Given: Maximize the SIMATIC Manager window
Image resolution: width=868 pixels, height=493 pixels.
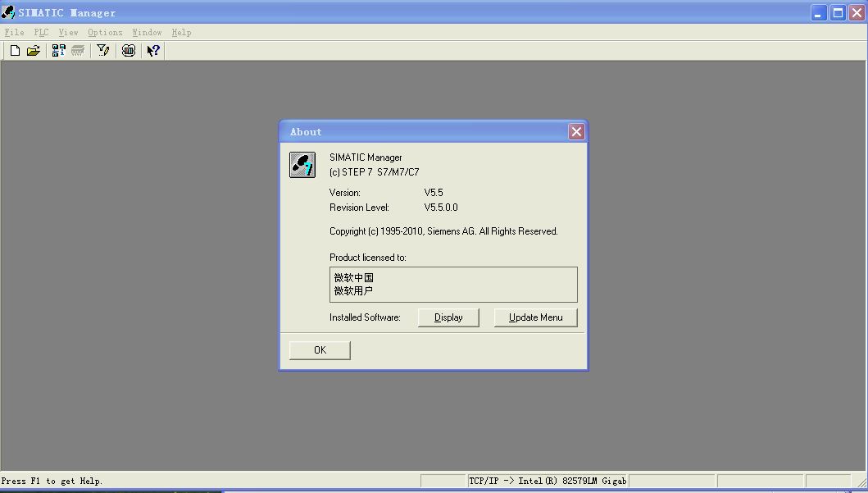Looking at the screenshot, I should (x=838, y=12).
